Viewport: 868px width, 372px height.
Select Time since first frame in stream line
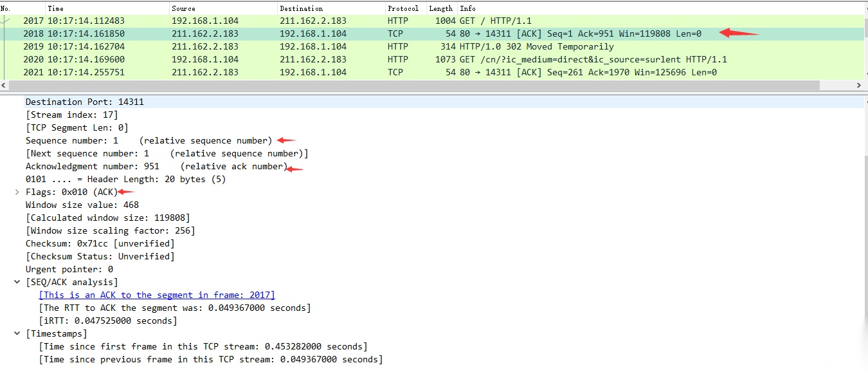203,346
